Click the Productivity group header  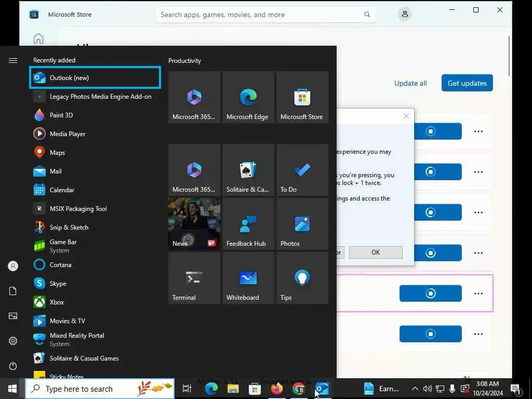pos(184,61)
